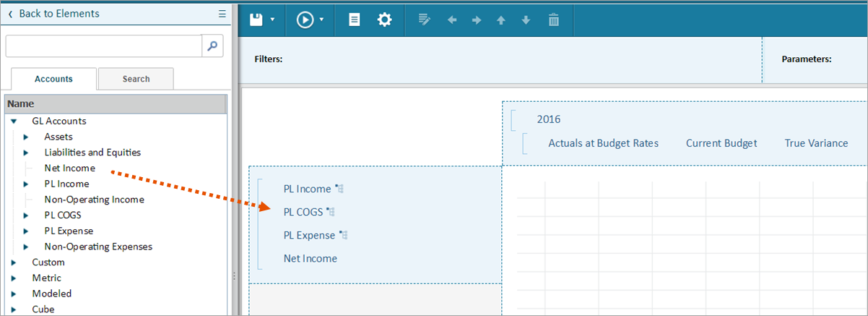Click the Save icon in the toolbar
868x316 pixels.
[x=256, y=20]
